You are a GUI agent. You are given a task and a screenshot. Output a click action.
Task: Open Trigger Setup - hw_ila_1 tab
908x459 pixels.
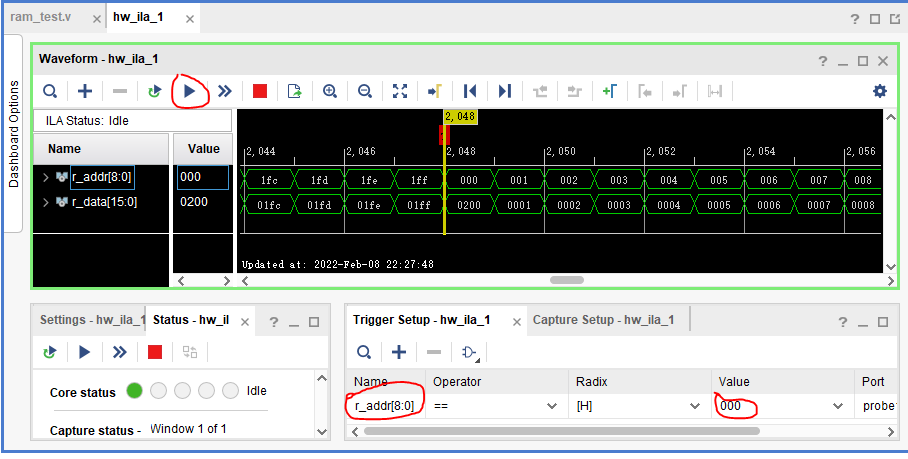(x=422, y=320)
